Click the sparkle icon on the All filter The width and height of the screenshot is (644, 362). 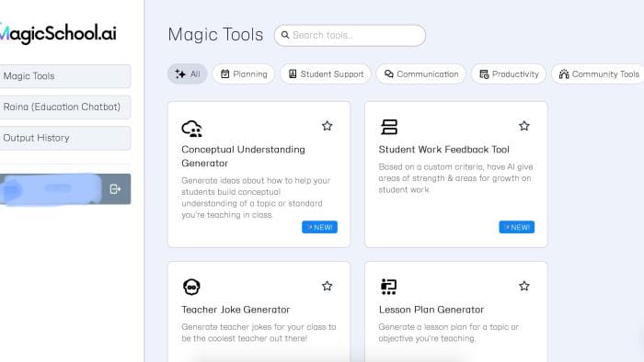(x=180, y=74)
